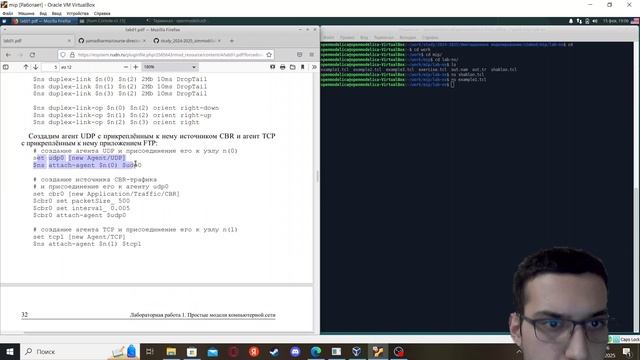The image size is (640, 360).
Task: Click the '$cbr0 set packetSize_ 500' line
Action: (81, 201)
